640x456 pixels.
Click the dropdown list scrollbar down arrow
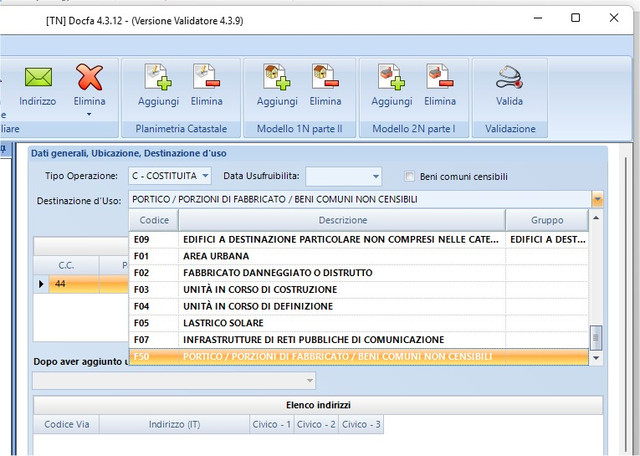(596, 358)
